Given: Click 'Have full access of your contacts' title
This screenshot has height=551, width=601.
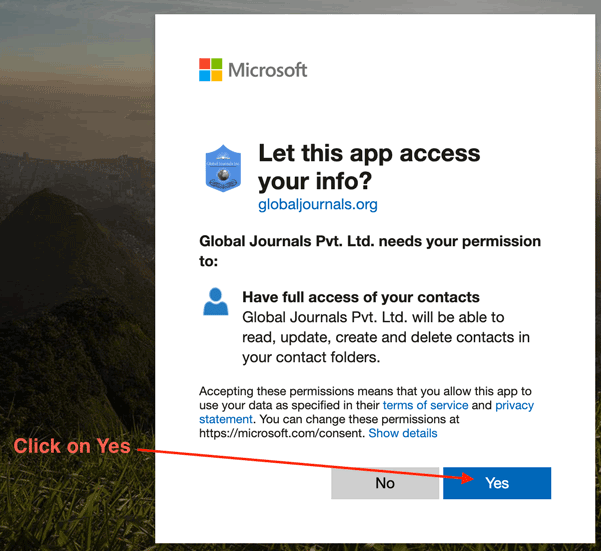Looking at the screenshot, I should click(x=361, y=297).
